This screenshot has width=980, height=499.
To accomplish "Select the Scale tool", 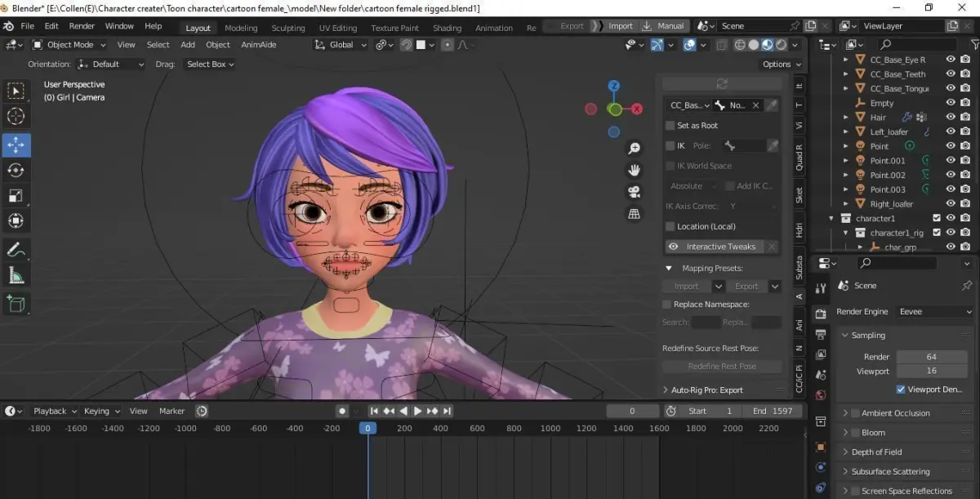I will (16, 195).
